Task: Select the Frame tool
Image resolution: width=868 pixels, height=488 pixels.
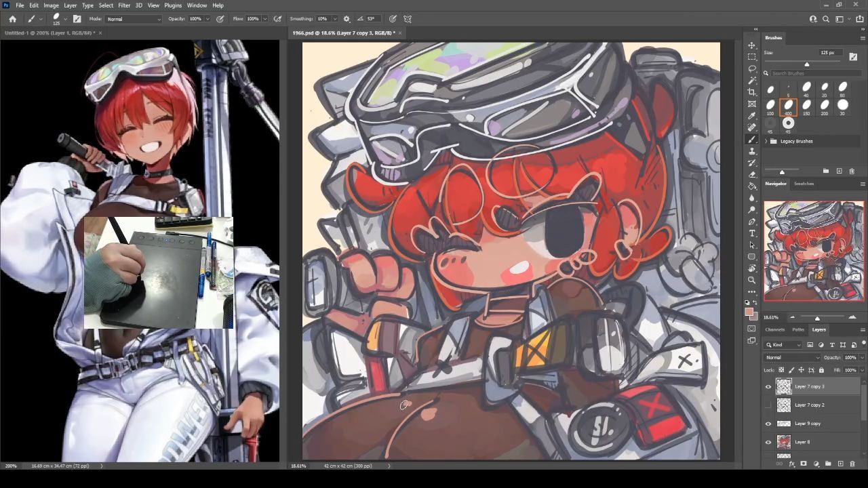Action: 751,104
